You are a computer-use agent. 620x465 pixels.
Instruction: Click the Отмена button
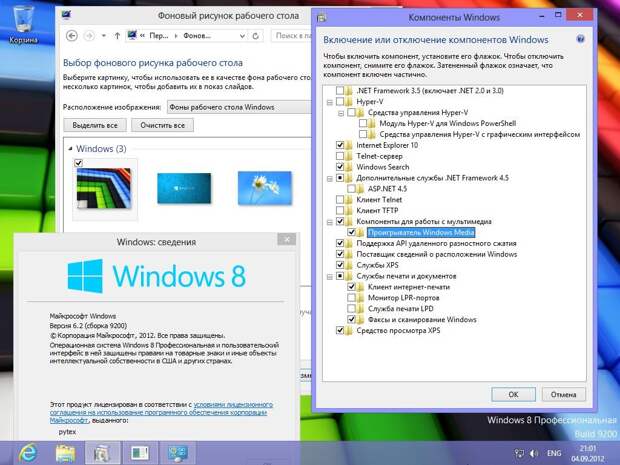(x=563, y=394)
